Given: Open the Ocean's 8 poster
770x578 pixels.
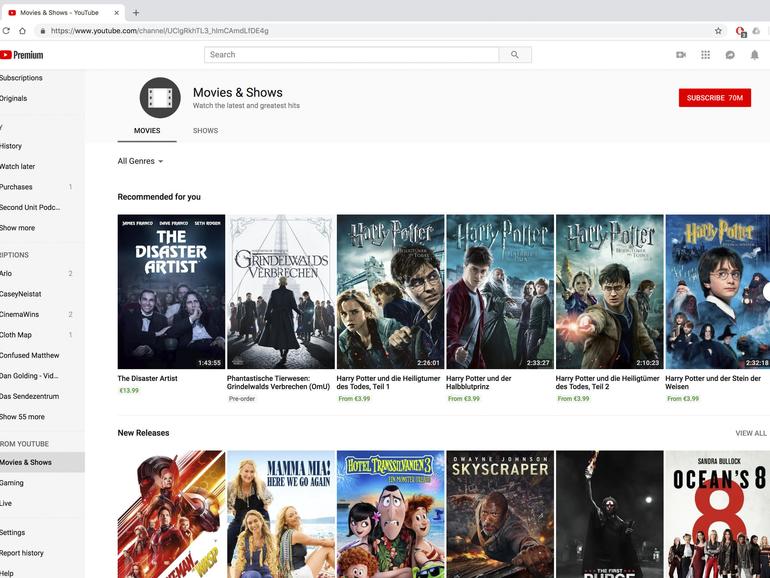Looking at the screenshot, I should pyautogui.click(x=717, y=514).
